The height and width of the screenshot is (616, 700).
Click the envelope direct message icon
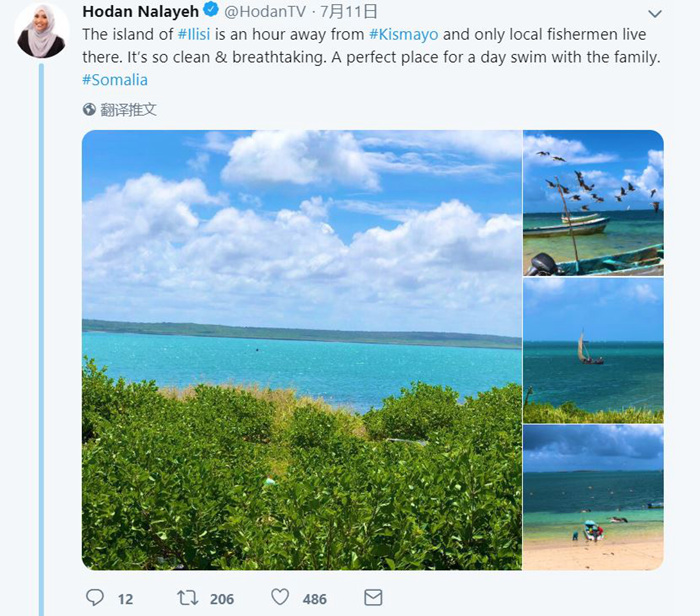click(373, 598)
